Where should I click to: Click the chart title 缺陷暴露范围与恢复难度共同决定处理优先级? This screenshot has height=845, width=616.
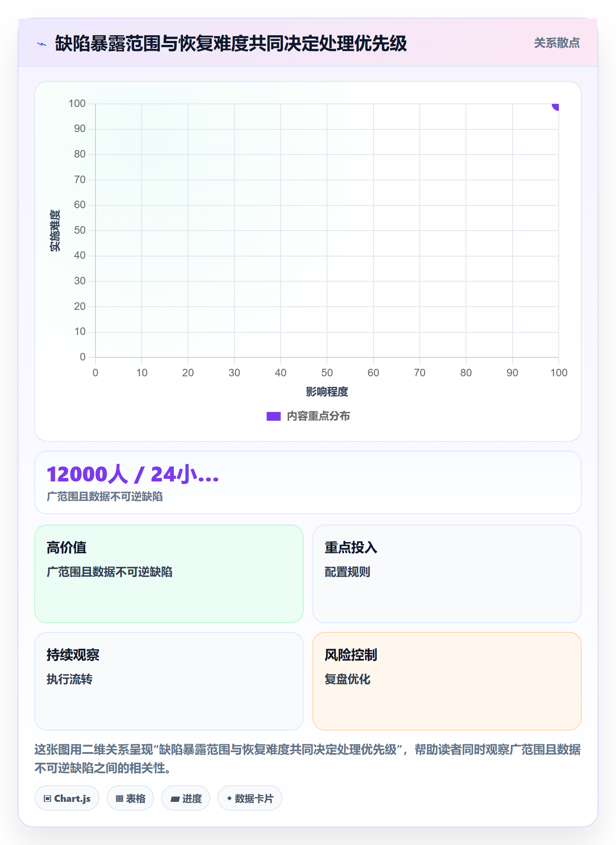pyautogui.click(x=231, y=44)
